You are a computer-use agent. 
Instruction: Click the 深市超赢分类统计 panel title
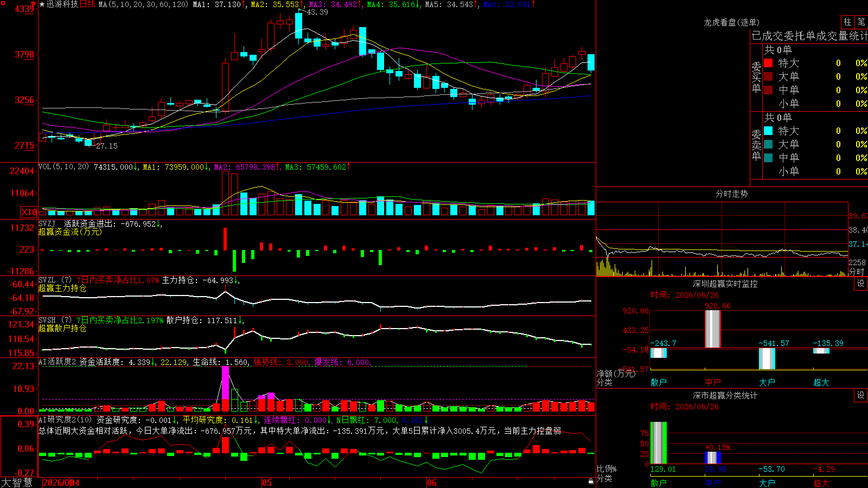point(725,395)
